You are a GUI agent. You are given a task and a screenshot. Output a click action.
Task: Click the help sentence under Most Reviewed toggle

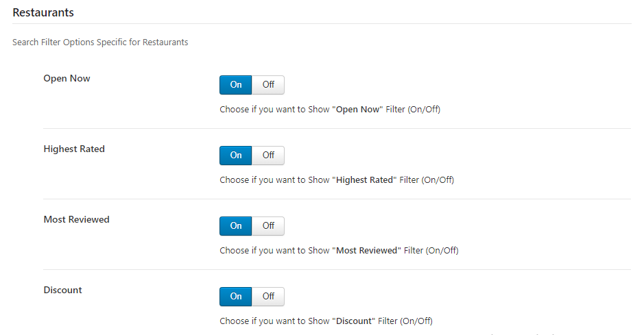tap(339, 251)
